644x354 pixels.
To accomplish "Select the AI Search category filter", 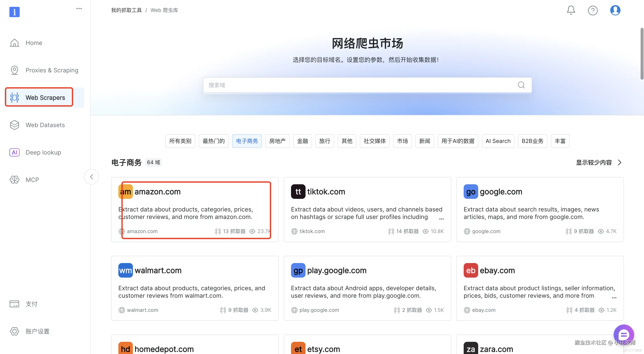I will pos(498,141).
